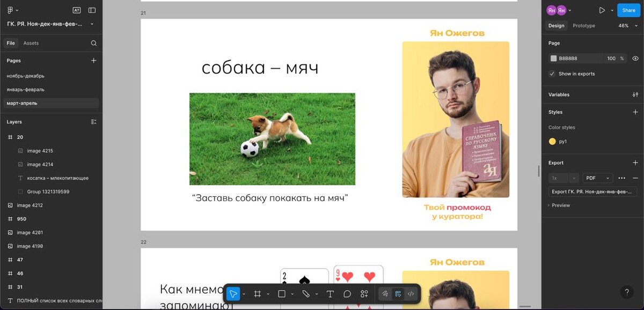644x310 pixels.
Task: Add an export setting with plus
Action: click(635, 163)
